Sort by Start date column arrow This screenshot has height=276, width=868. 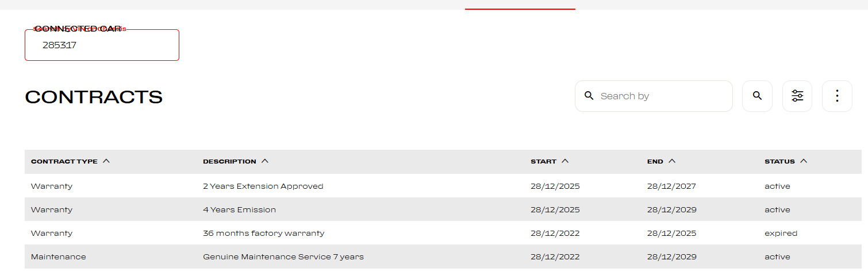tap(565, 161)
